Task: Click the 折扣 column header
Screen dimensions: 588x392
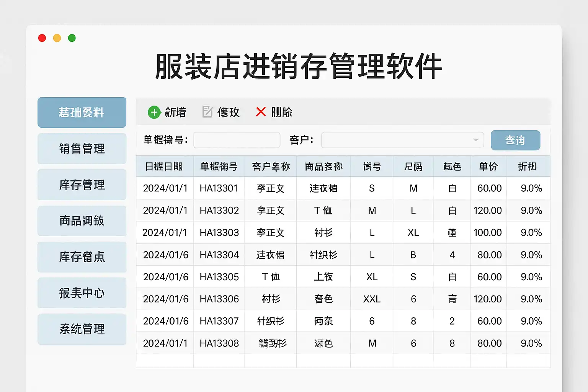Action: (527, 167)
